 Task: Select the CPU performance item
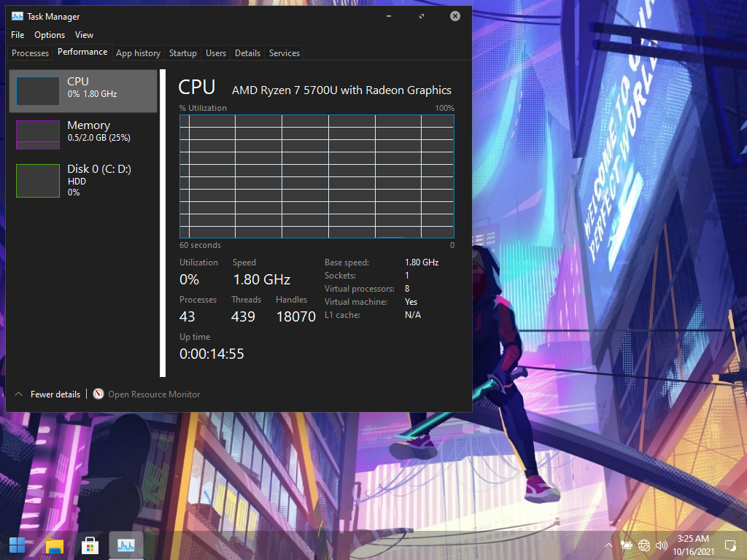point(83,91)
